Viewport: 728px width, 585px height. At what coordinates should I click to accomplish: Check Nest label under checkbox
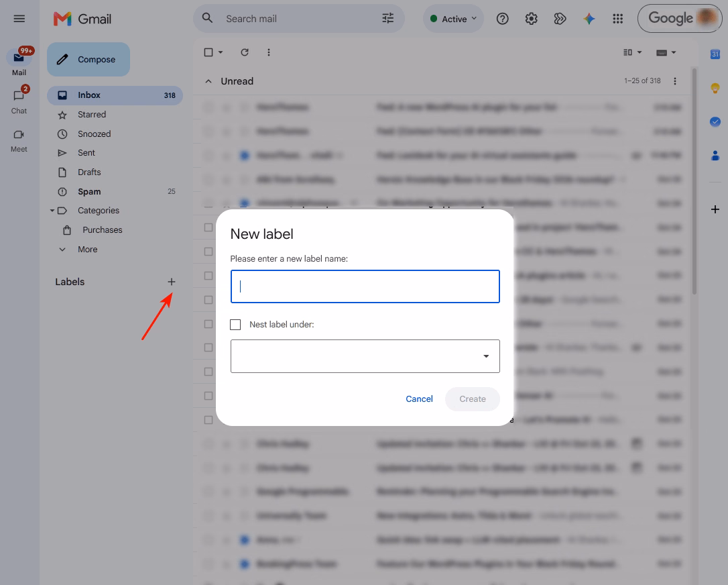235,324
